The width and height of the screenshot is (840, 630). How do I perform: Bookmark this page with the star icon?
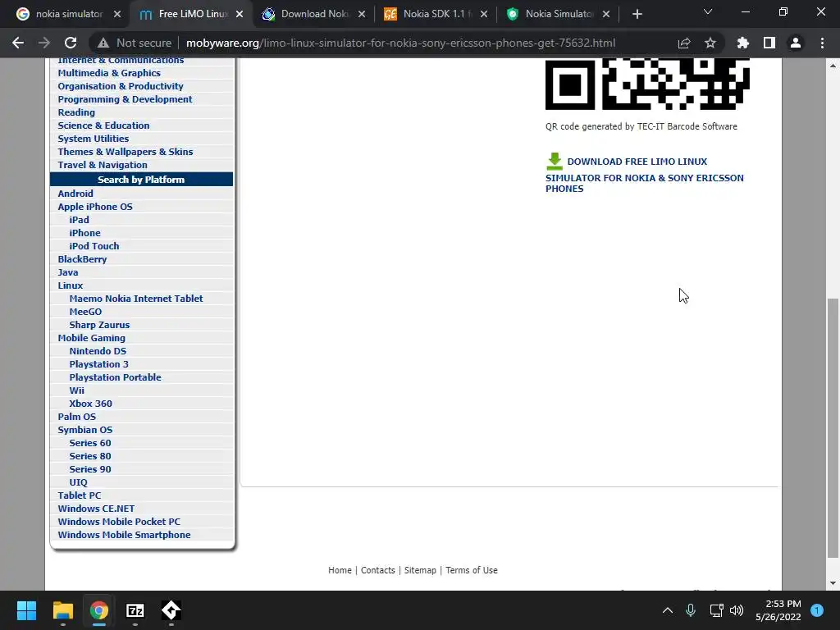[x=710, y=43]
